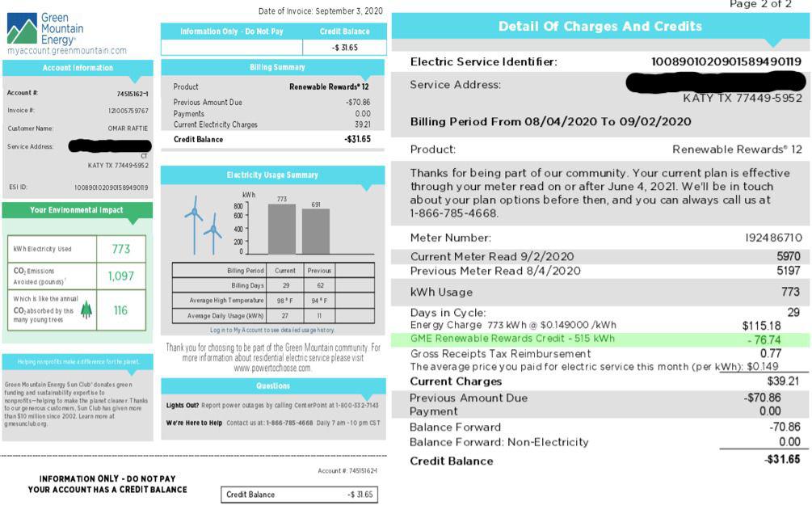Screen dimensions: 812x518
Task: Select the Detail Of Charges And Credits header
Action: (603, 27)
